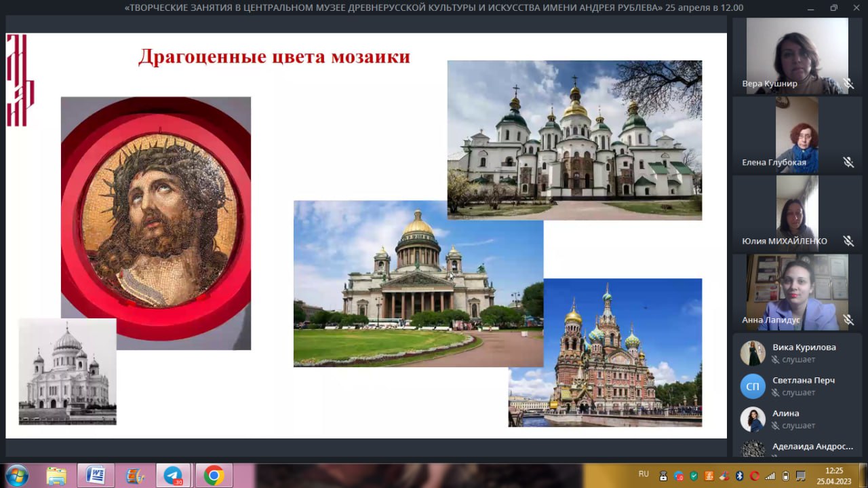868x488 pixels.
Task: Click the mosaic Christ portrait image
Action: point(156,223)
